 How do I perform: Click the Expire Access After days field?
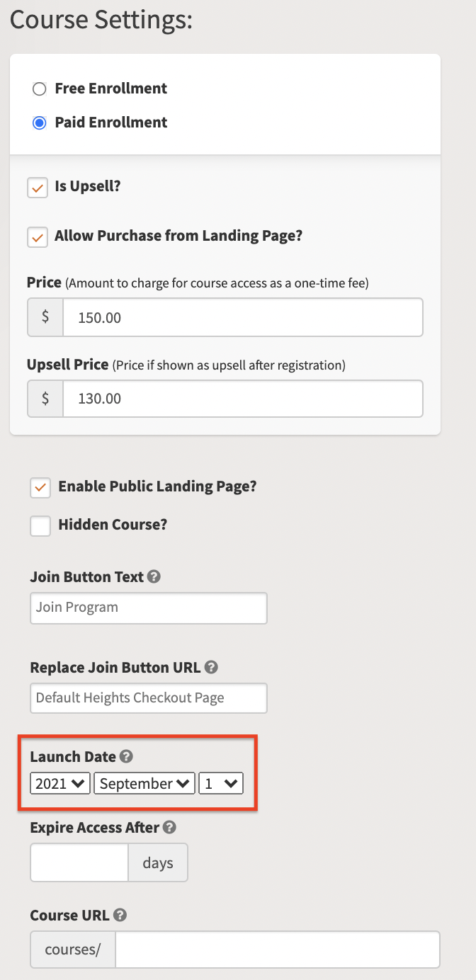pyautogui.click(x=79, y=862)
